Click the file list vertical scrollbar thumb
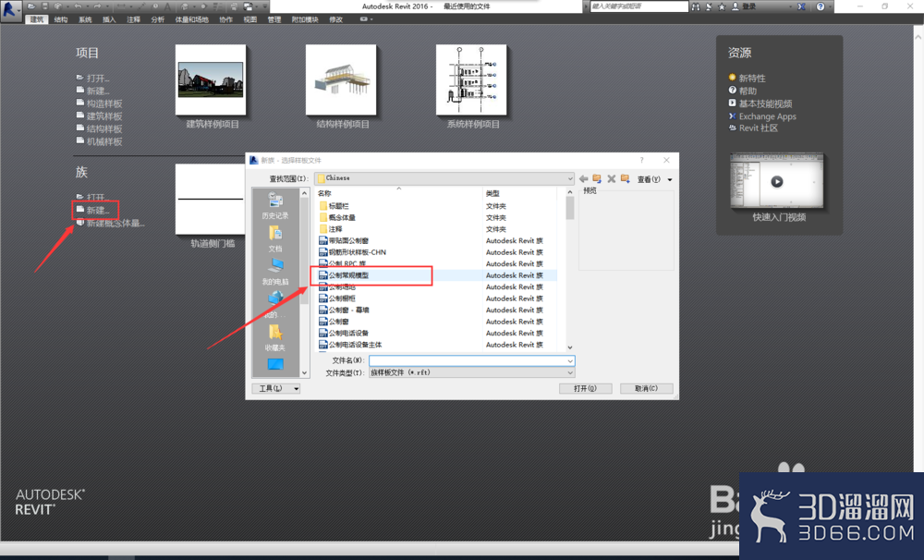Image resolution: width=924 pixels, height=560 pixels. click(x=570, y=208)
